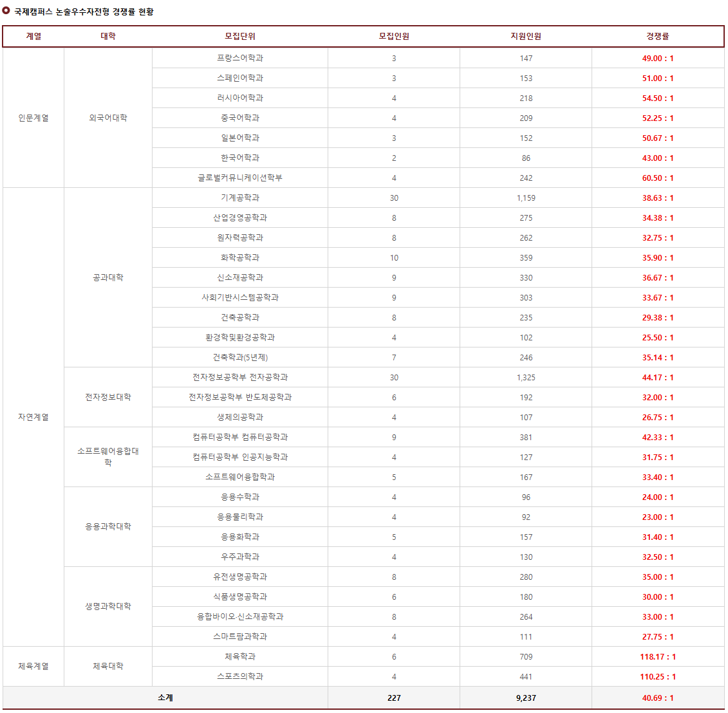
Task: Click the title 국제캠퍼스 논술우수자전형 경쟁률 현황
Action: click(x=84, y=12)
